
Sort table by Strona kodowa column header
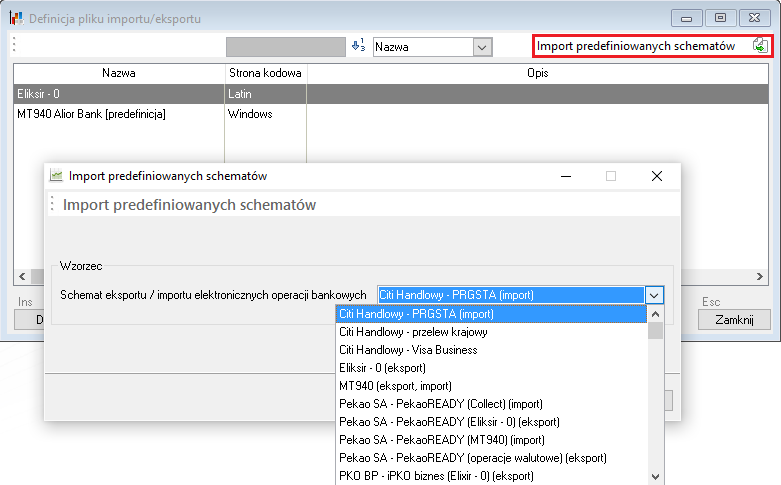coord(265,73)
